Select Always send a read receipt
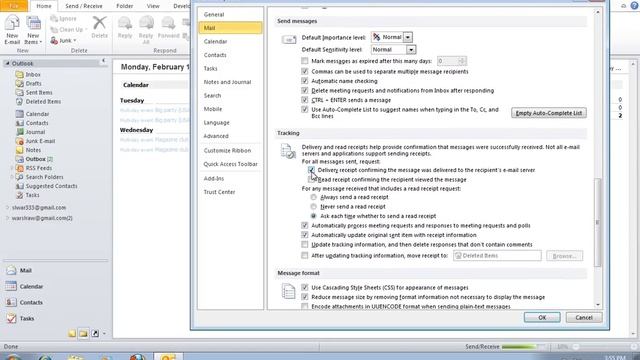This screenshot has height=360, width=640. (313, 197)
